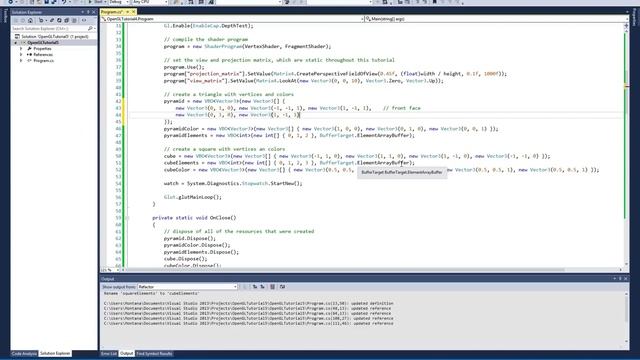This screenshot has width=640, height=360.
Task: Click Forward navigation icon in Solution Explorer toolbar
Action: tap(23, 20)
